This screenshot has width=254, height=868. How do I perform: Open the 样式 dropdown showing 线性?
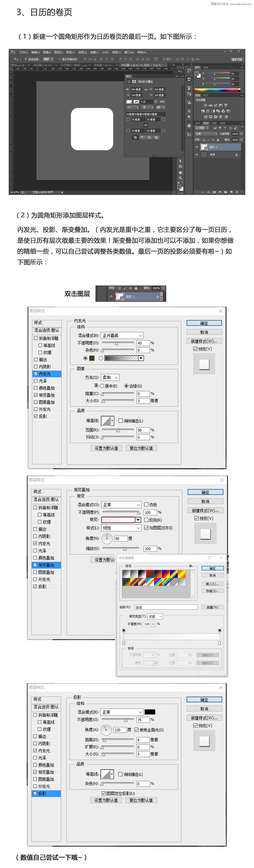click(x=121, y=528)
